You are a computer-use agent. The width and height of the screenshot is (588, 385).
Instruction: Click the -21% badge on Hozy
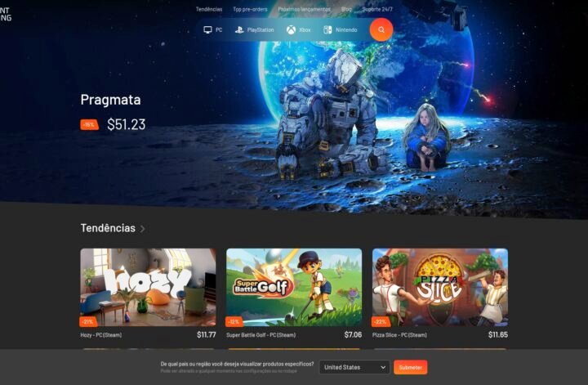(88, 321)
